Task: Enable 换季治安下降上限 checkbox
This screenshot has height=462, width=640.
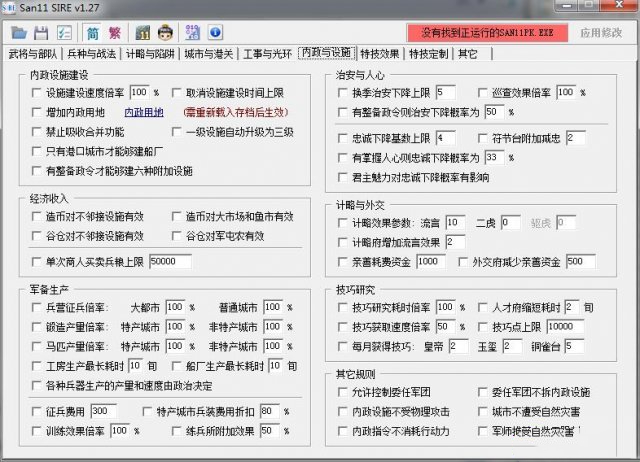Action: (x=343, y=93)
